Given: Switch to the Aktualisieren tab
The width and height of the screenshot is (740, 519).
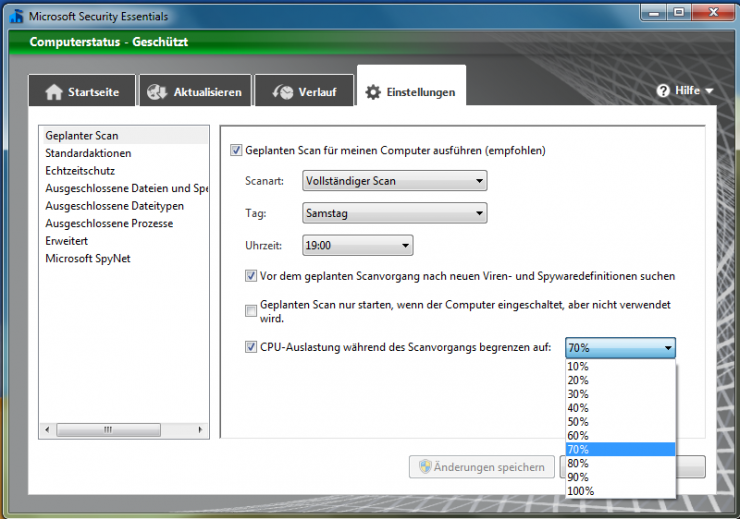Looking at the screenshot, I should (195, 91).
